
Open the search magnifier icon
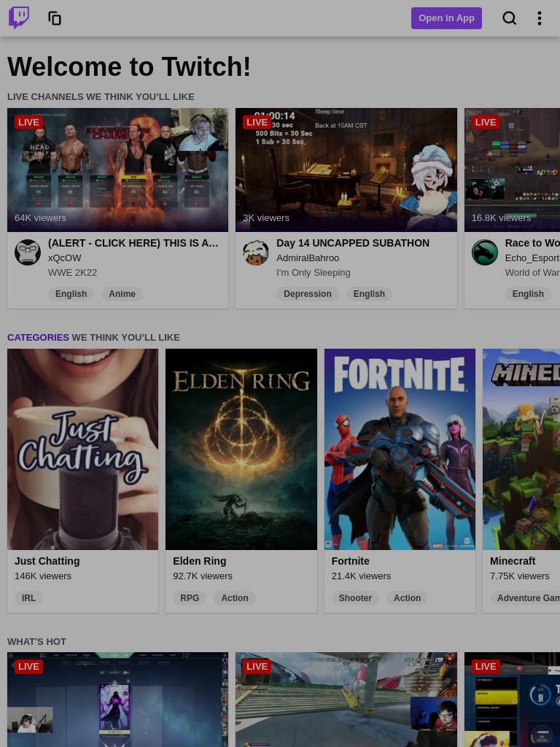(509, 18)
